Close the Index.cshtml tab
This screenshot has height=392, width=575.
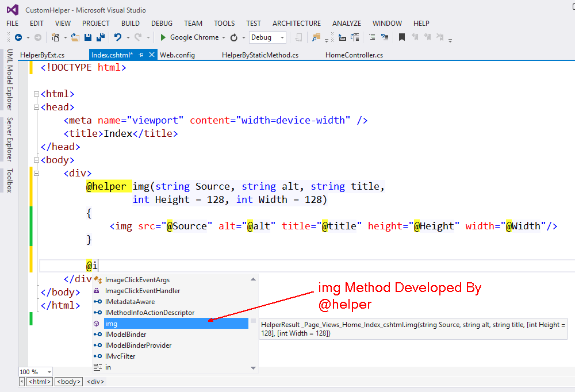point(152,55)
